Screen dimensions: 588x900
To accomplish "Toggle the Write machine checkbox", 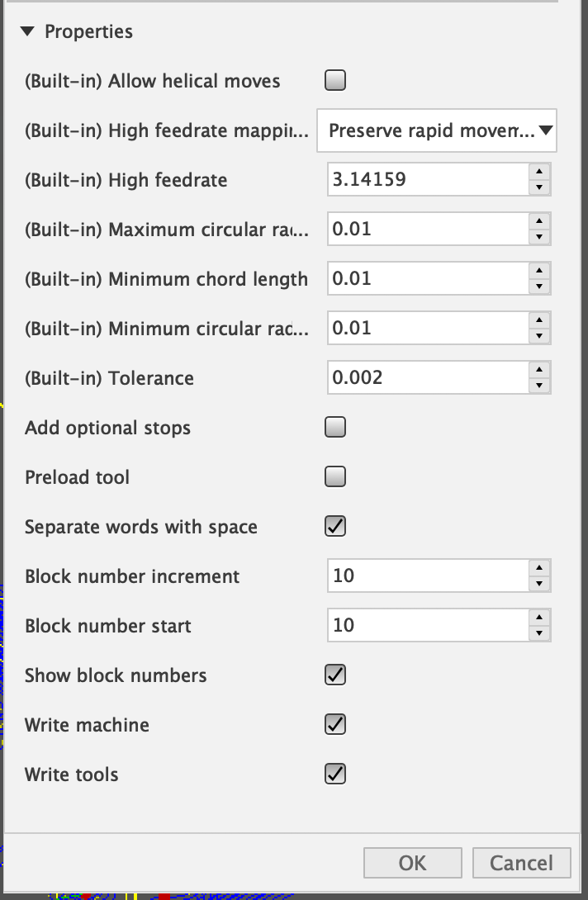I will click(335, 724).
